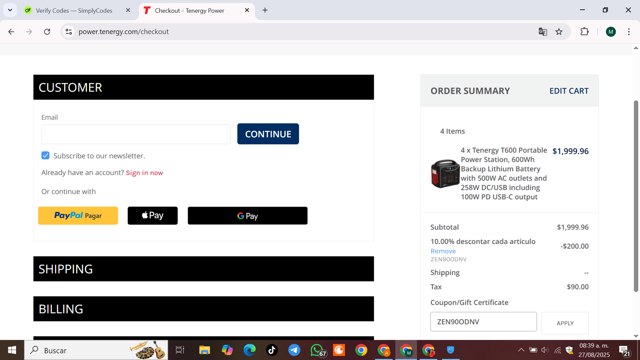Launch Microsoft Edge from the taskbar
Viewport: 640px width, 360px height.
click(249, 350)
